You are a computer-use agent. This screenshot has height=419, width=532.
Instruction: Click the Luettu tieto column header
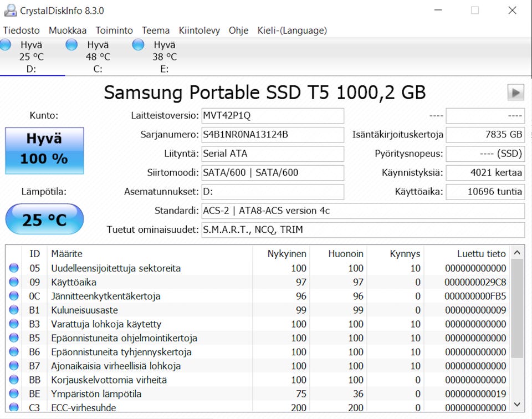pyautogui.click(x=467, y=253)
